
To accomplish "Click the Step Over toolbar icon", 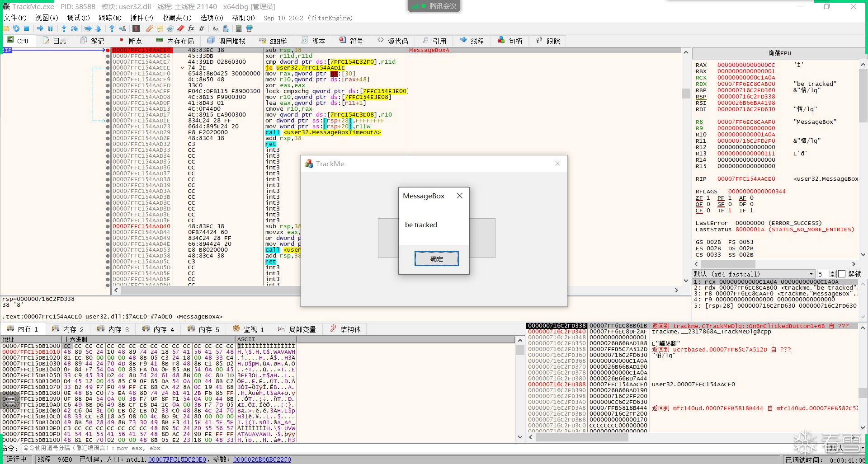I will pos(75,28).
